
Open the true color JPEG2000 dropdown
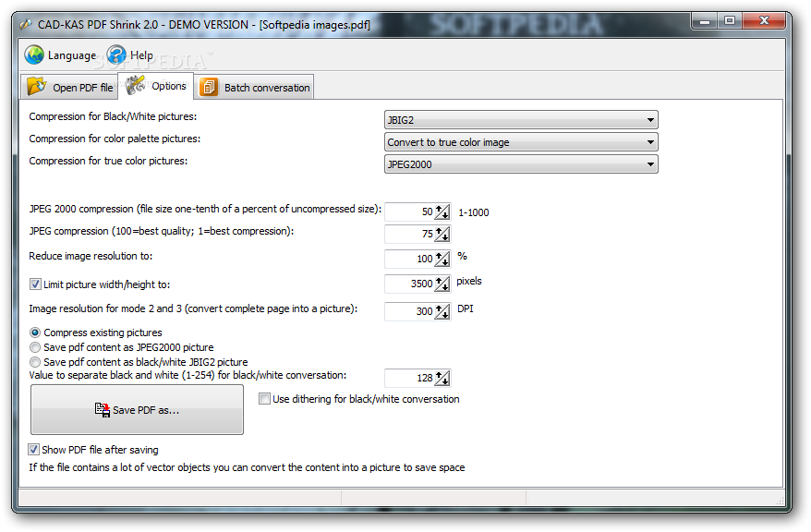point(521,164)
